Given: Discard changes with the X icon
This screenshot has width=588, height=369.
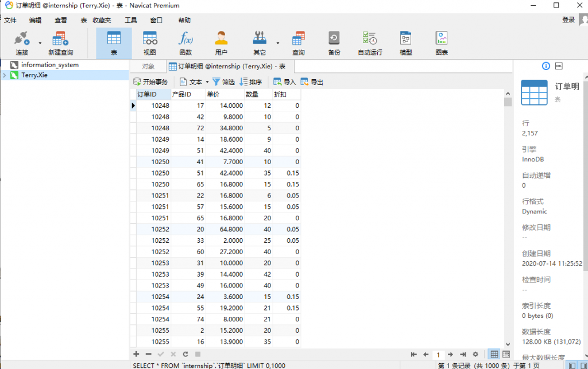Looking at the screenshot, I should click(x=173, y=354).
